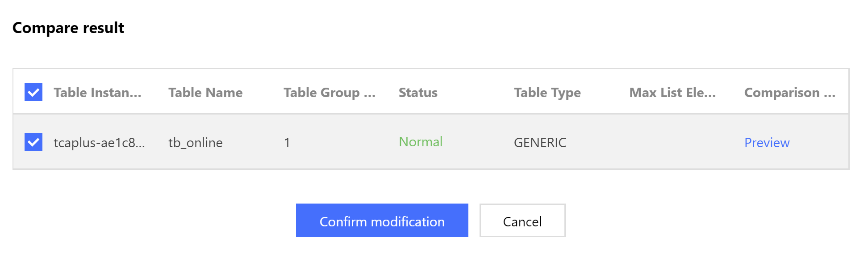Click the Max List Elements column header
868x255 pixels.
(x=672, y=93)
